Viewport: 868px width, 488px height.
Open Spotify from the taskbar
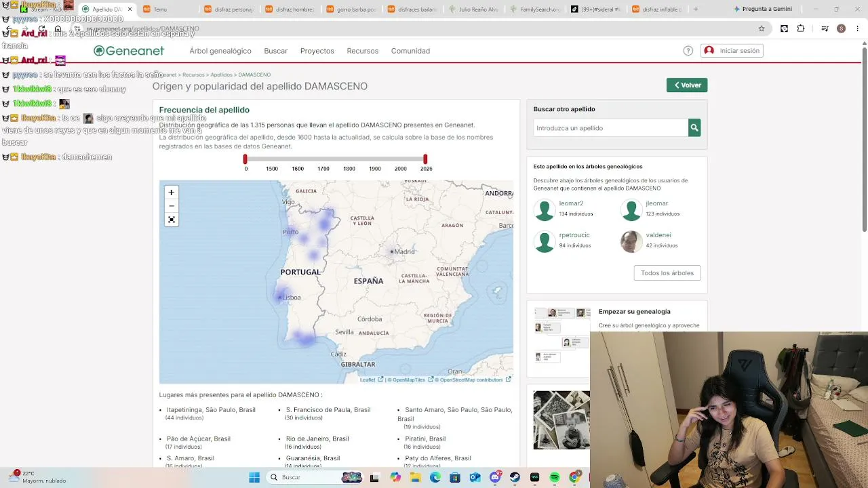pyautogui.click(x=555, y=478)
